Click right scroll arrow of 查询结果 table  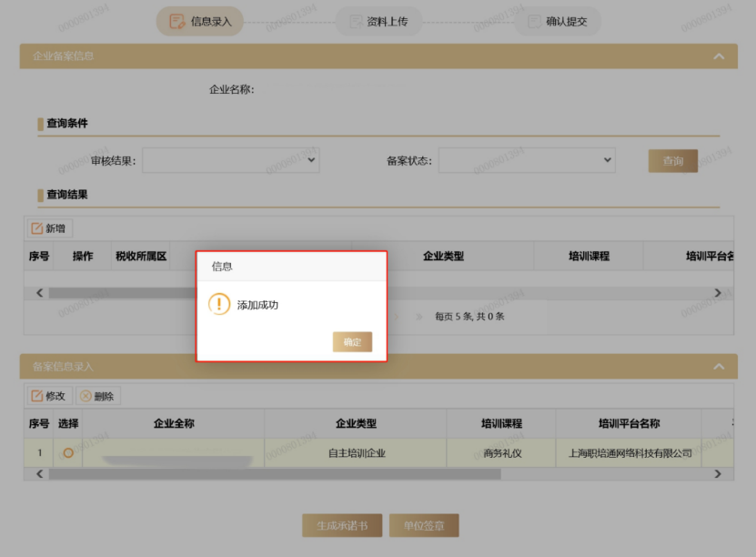(x=718, y=293)
